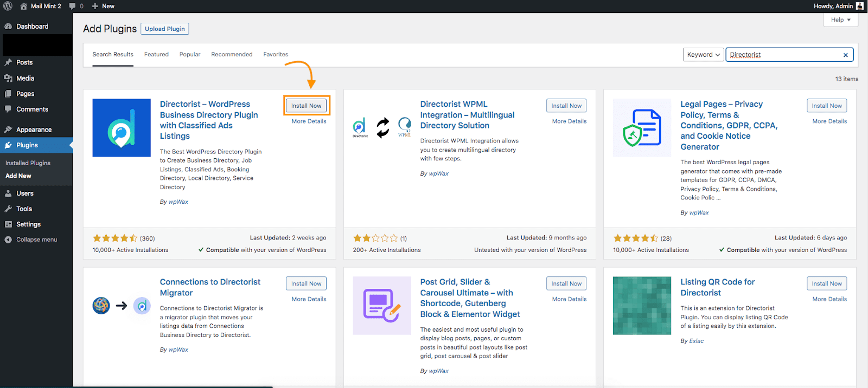This screenshot has height=388, width=868.
Task: Open More Details for Legal Pages plugin
Action: (829, 121)
